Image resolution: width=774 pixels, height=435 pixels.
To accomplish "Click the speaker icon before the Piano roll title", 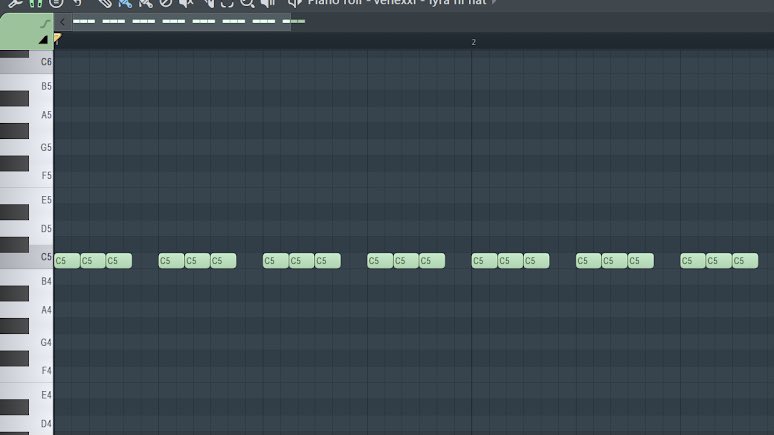I will click(295, 3).
